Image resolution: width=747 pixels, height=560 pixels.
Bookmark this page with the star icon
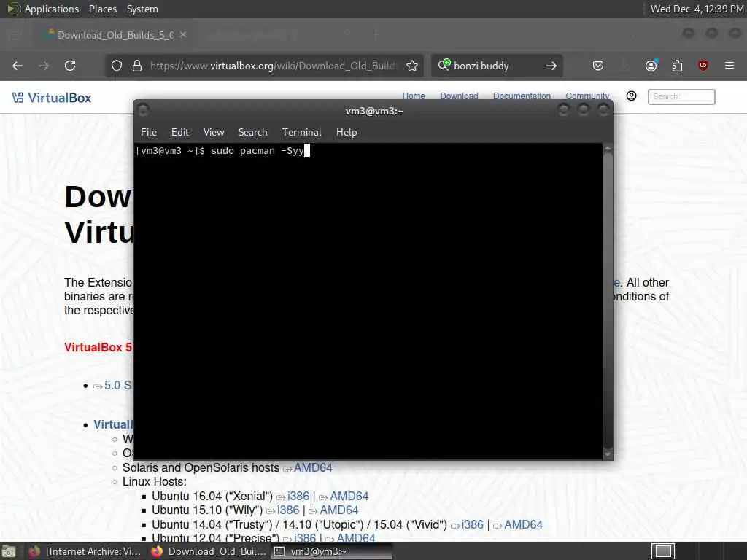click(x=413, y=66)
